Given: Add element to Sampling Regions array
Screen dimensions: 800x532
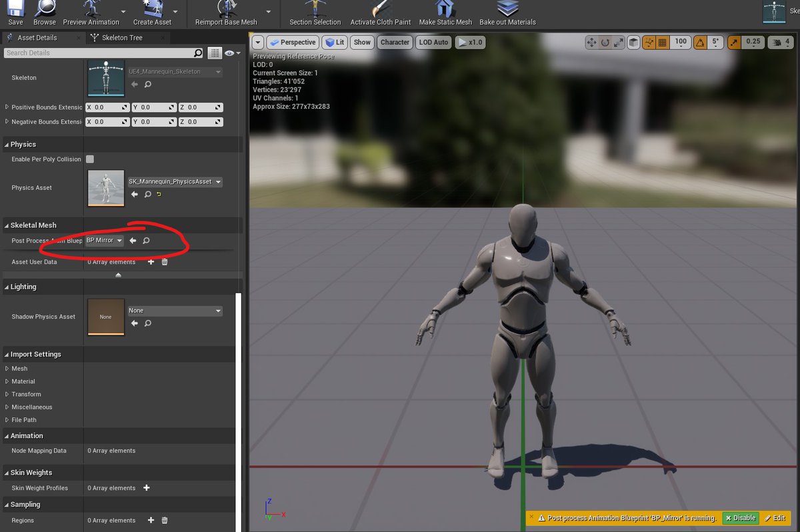Looking at the screenshot, I should (x=151, y=520).
